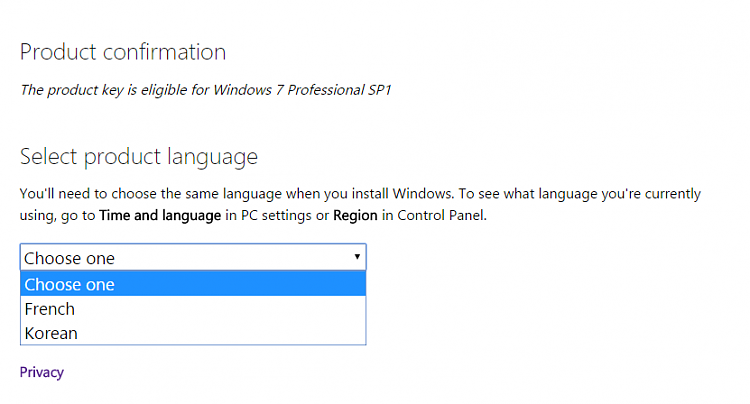Click the 'Product confirmation' heading
Screen dimensions: 750x404
coord(123,52)
